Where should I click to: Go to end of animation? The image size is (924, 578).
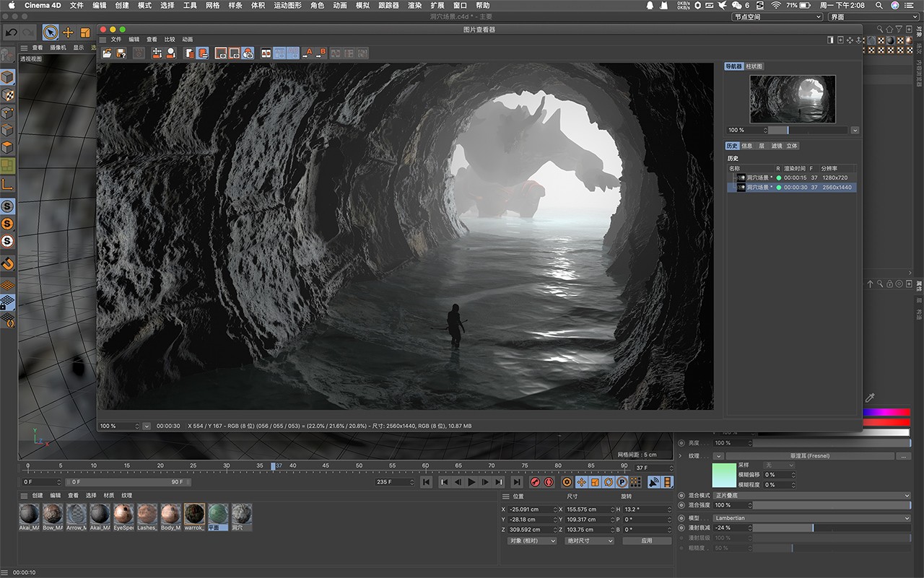517,482
